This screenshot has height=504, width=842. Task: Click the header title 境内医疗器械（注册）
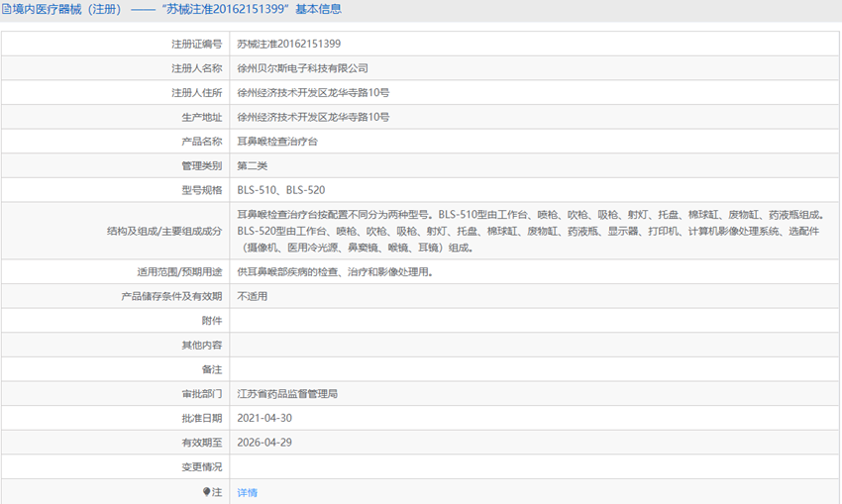coord(67,9)
